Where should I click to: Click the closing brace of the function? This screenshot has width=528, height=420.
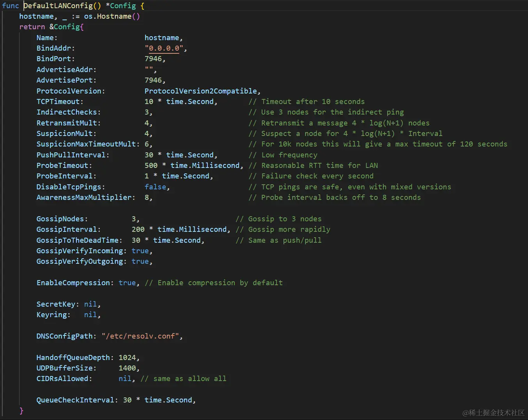point(21,411)
